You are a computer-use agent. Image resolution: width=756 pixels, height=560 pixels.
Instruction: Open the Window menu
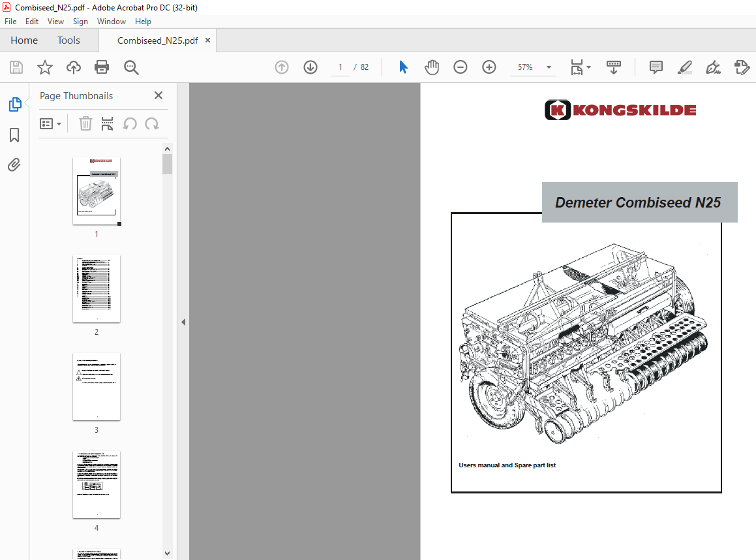(x=112, y=22)
